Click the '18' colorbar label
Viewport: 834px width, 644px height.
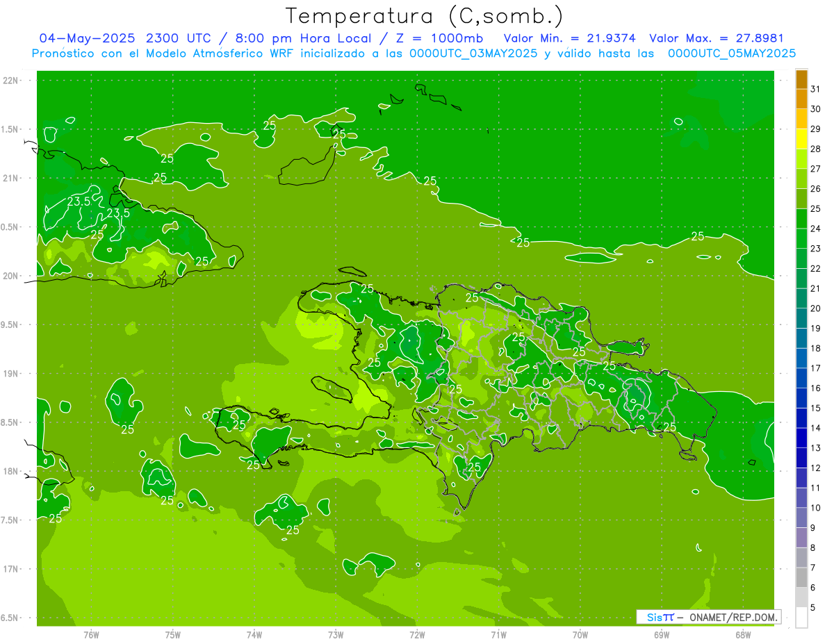[x=815, y=348]
